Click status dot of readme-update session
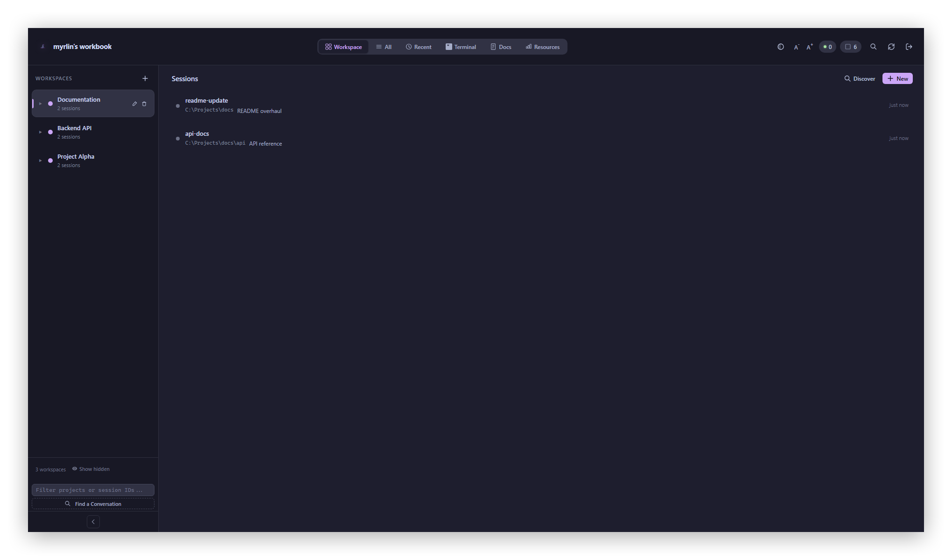952x560 pixels. click(178, 106)
